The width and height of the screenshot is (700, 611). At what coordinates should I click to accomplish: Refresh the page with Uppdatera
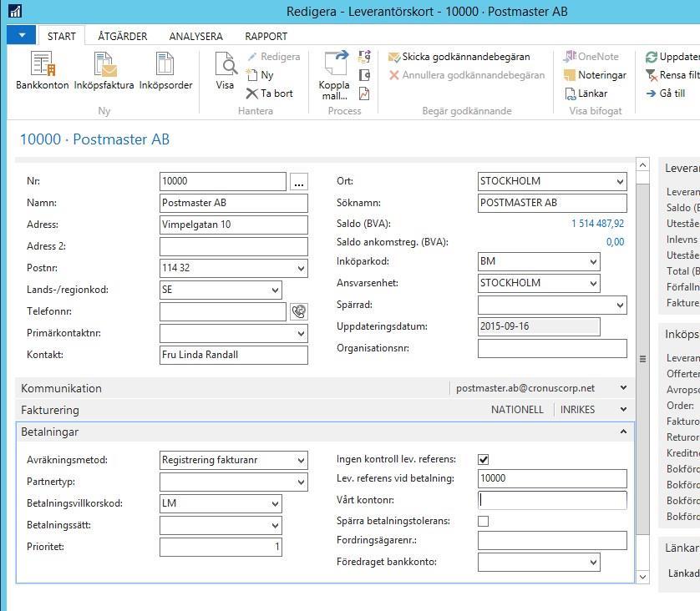coord(672,57)
